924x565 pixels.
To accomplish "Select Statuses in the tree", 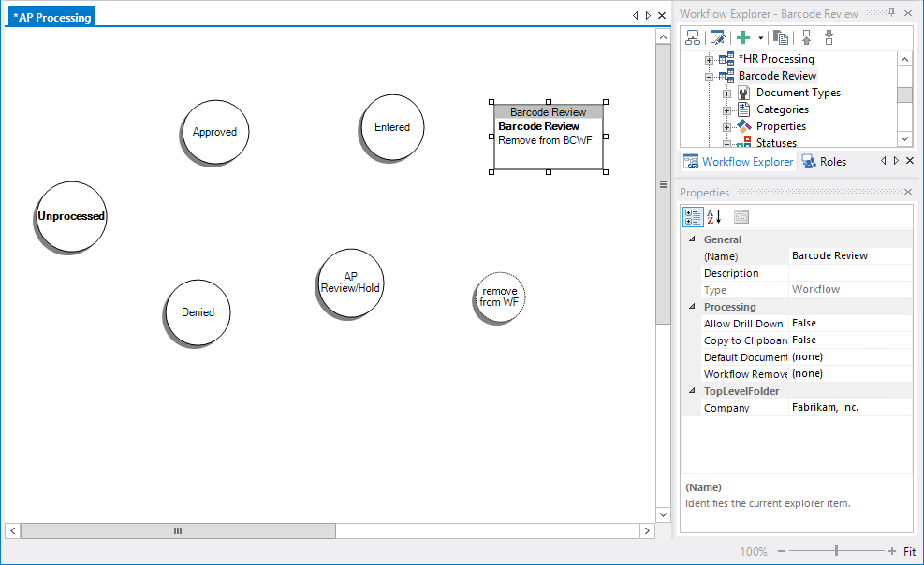I will click(x=775, y=142).
